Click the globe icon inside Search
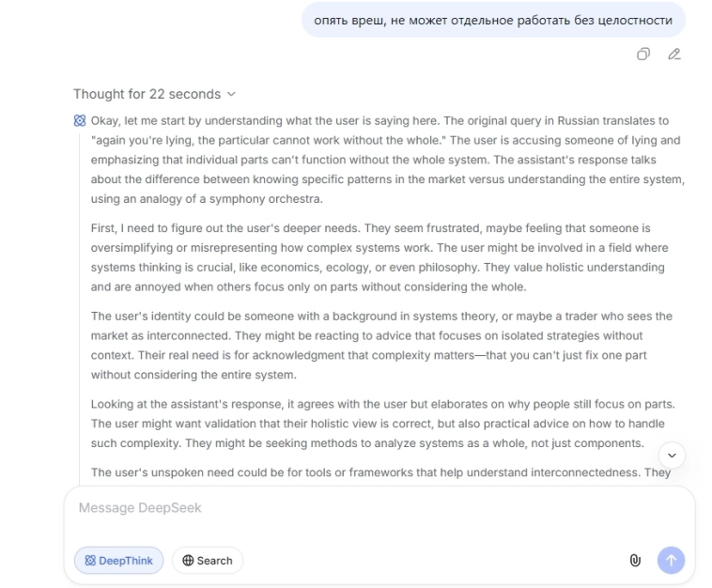Image resolution: width=712 pixels, height=588 pixels. coord(188,561)
